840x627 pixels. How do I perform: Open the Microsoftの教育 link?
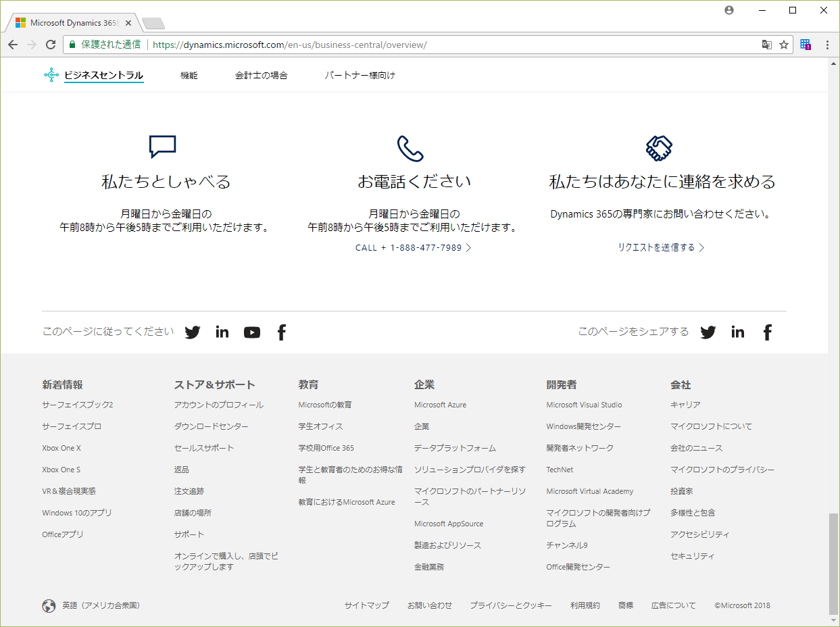[325, 405]
